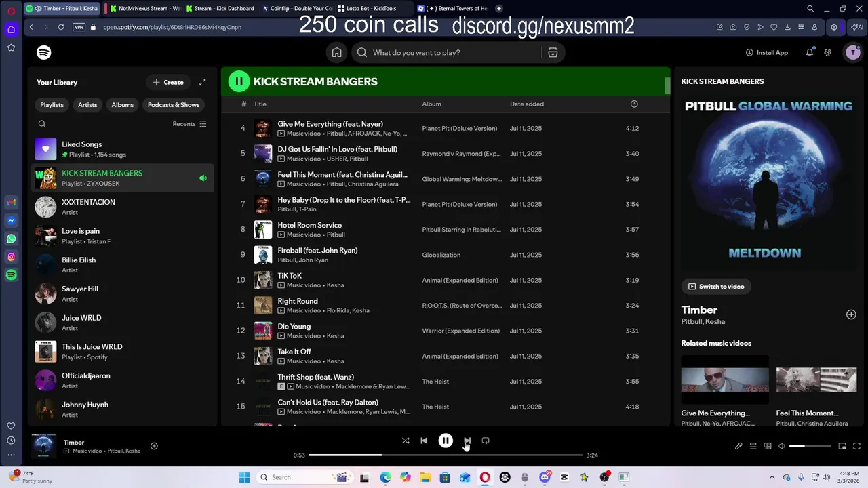Viewport: 868px width, 488px height.
Task: Open a new browser tab
Action: [499, 8]
